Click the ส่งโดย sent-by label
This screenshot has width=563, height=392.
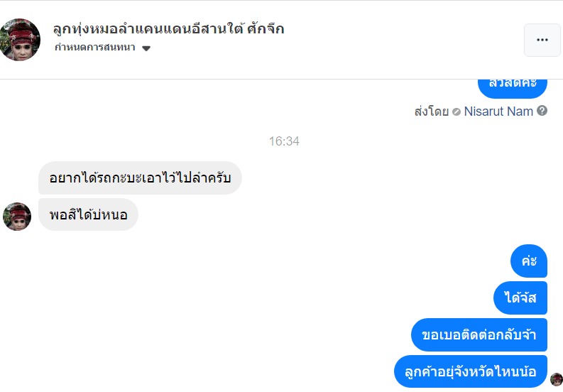431,111
